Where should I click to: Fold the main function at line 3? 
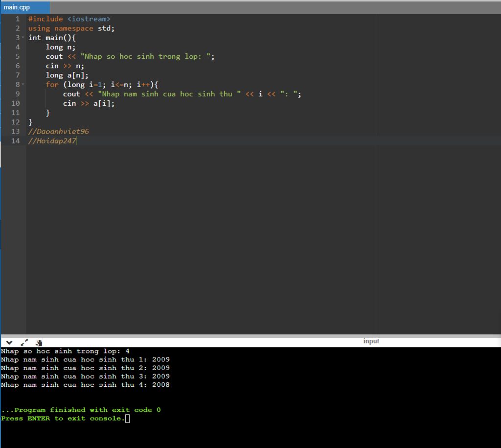23,37
